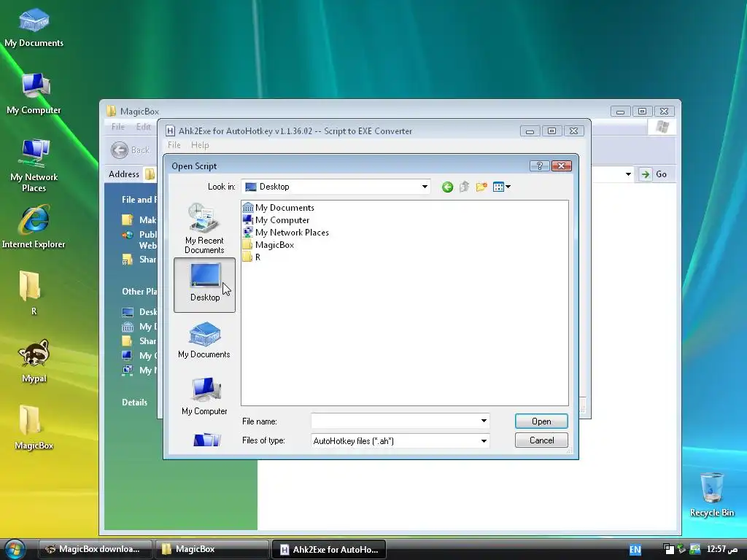Screen dimensions: 747x560
Task: Go back using the green back arrow icon
Action: [447, 187]
